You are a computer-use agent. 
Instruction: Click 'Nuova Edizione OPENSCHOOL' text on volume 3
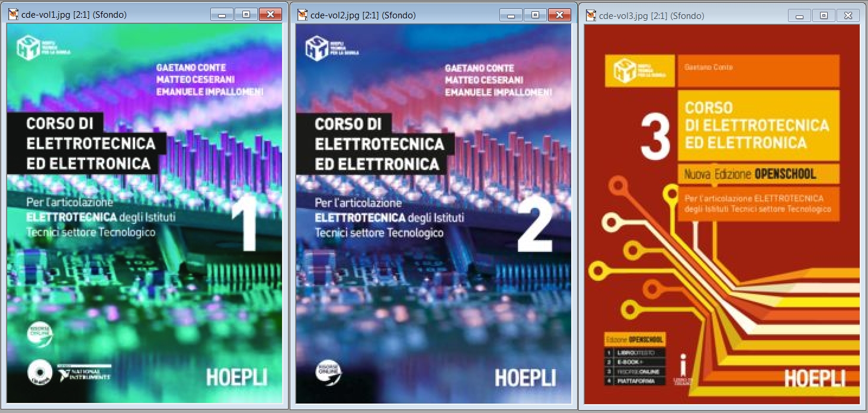(750, 174)
